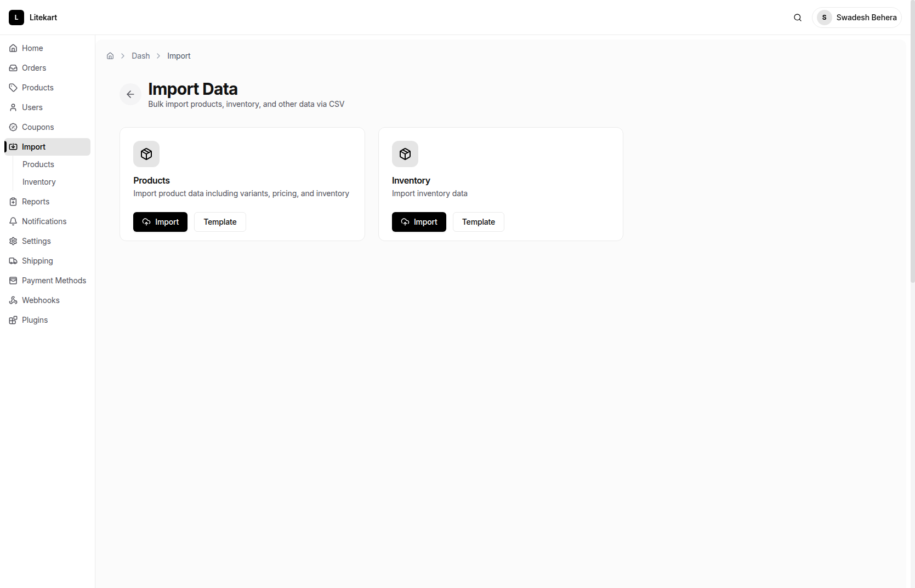Open Notifications section

click(x=47, y=221)
